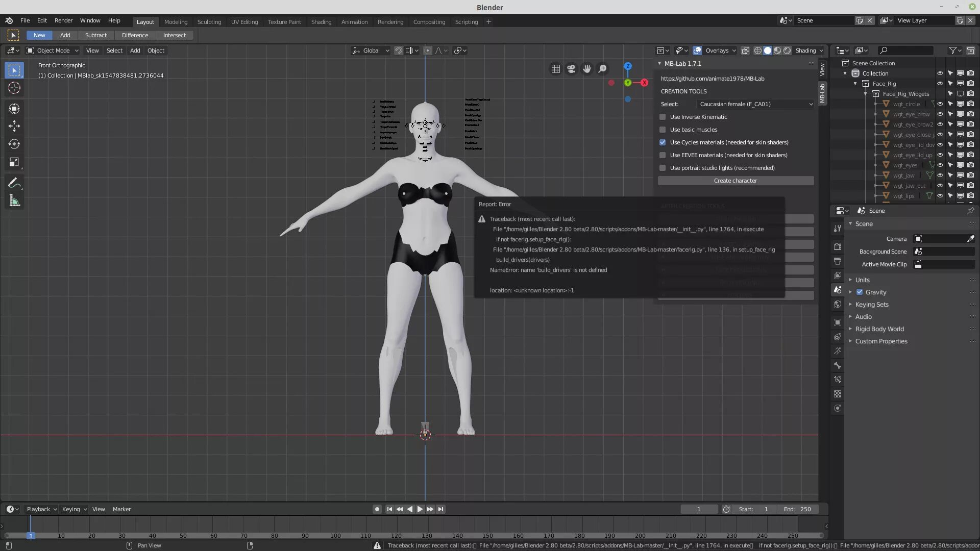Click the current frame number field
Image resolution: width=980 pixels, height=551 pixels.
tap(699, 509)
